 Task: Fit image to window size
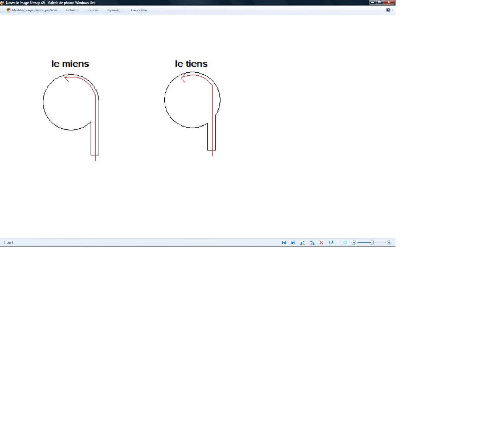[345, 243]
